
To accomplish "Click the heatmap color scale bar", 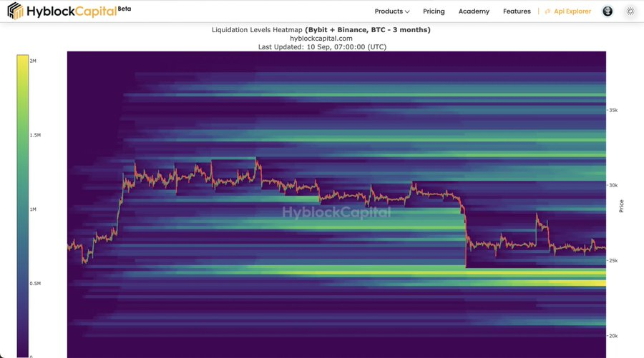I will click(x=23, y=206).
